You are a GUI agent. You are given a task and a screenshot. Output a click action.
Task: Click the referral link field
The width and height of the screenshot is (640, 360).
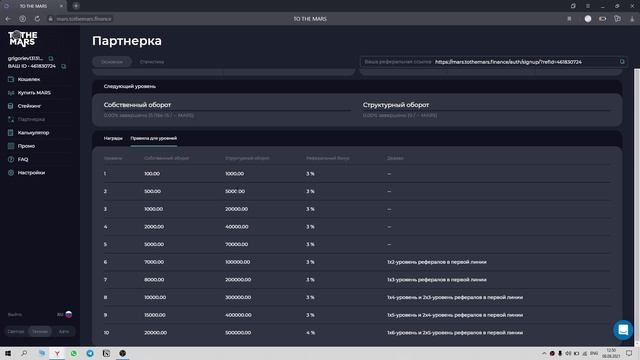[493, 62]
